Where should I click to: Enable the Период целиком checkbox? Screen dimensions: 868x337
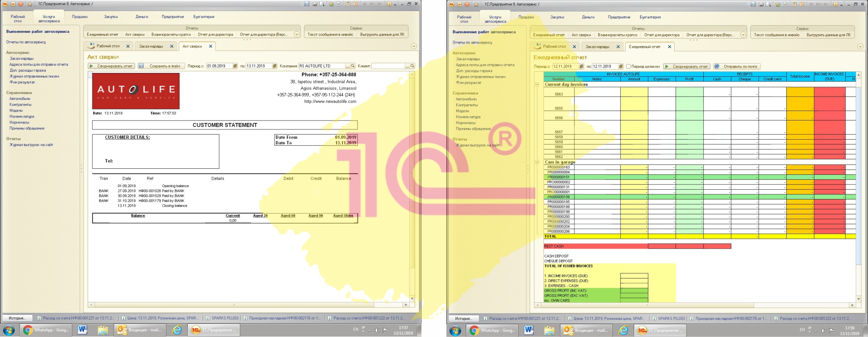628,67
